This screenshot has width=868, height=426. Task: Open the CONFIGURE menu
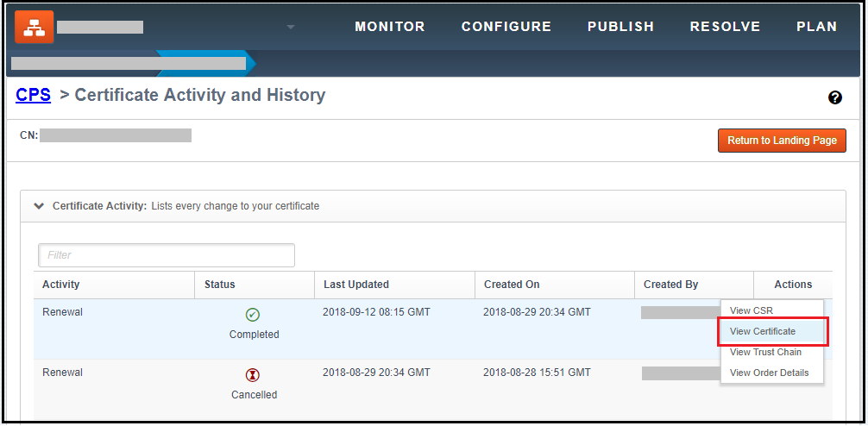tap(506, 27)
